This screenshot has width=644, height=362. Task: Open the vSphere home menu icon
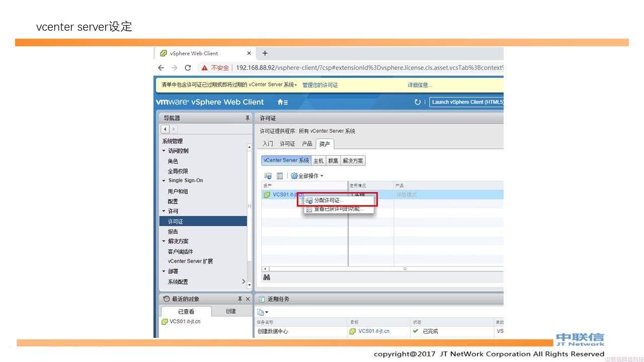click(283, 102)
